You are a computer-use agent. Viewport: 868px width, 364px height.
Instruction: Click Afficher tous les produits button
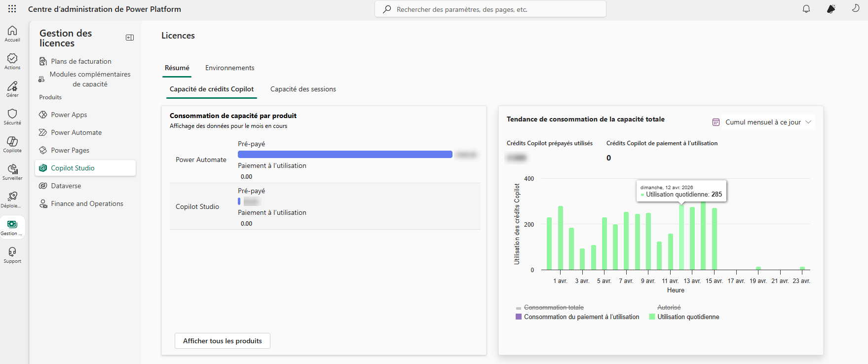223,341
